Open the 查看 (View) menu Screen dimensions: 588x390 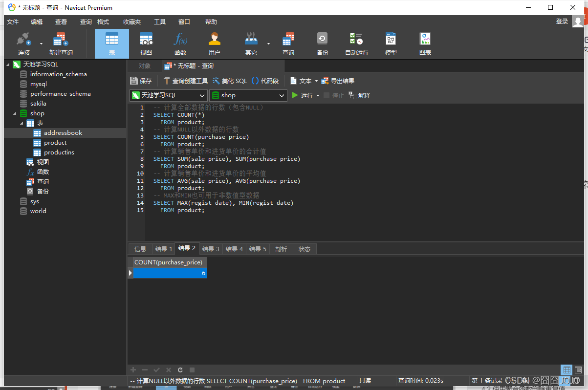coord(61,22)
